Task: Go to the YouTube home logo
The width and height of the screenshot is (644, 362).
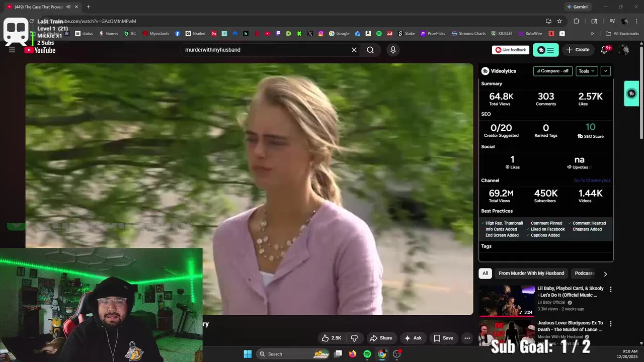Action: coord(40,50)
